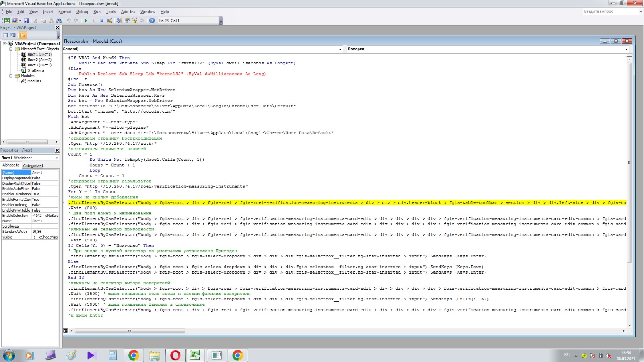Open the Debug menu
The height and width of the screenshot is (362, 644).
tap(82, 12)
